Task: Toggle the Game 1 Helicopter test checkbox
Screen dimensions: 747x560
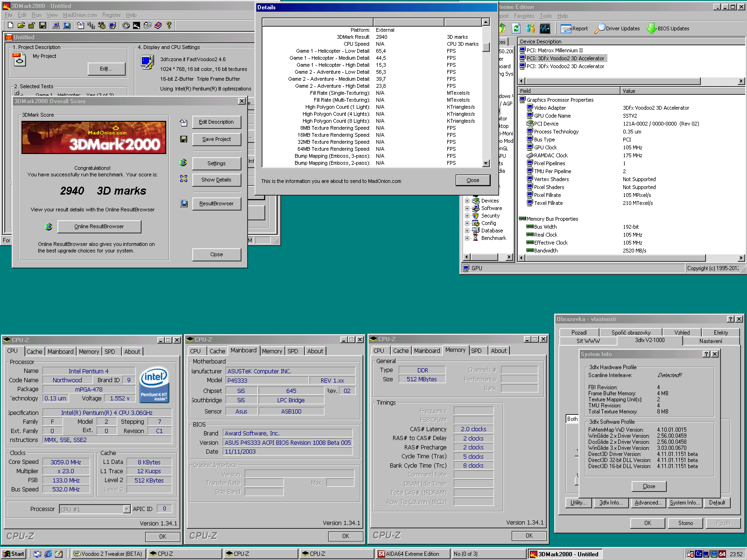Action: 17,94
